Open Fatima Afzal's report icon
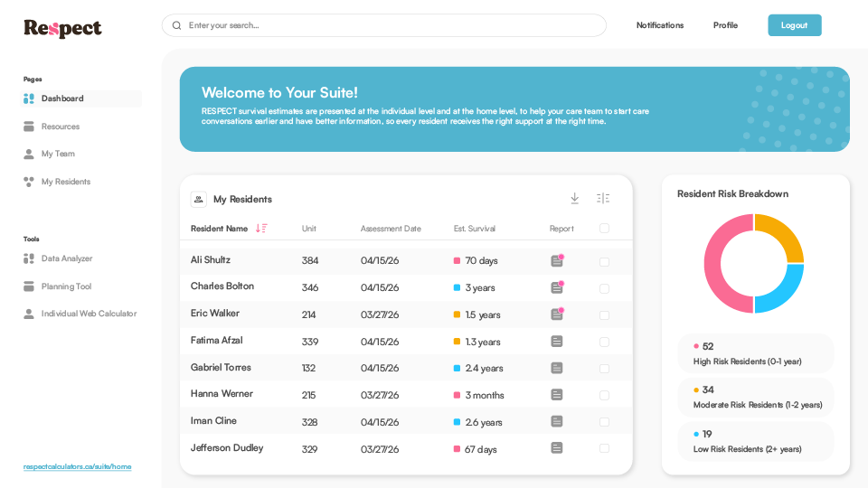The width and height of the screenshot is (868, 488). (557, 342)
